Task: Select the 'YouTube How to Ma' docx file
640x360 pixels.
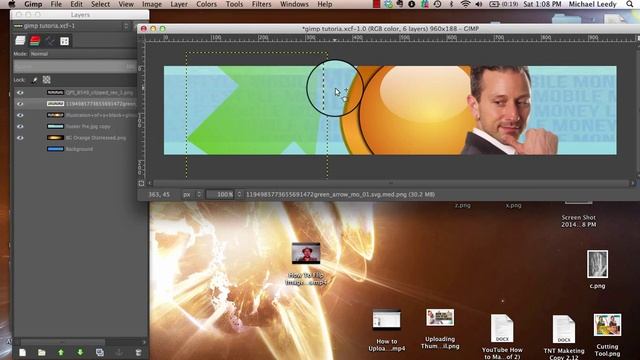Action: click(x=502, y=337)
